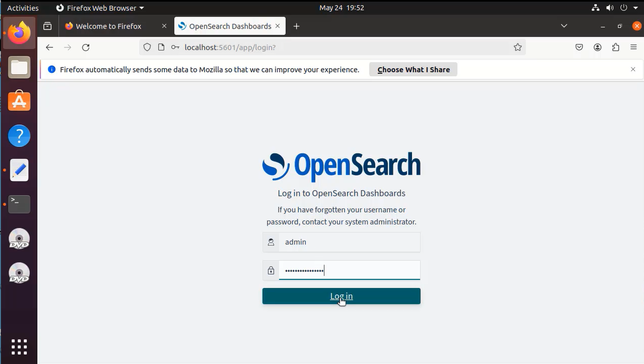The image size is (644, 364).
Task: List all tabs dropdown
Action: pos(564,26)
